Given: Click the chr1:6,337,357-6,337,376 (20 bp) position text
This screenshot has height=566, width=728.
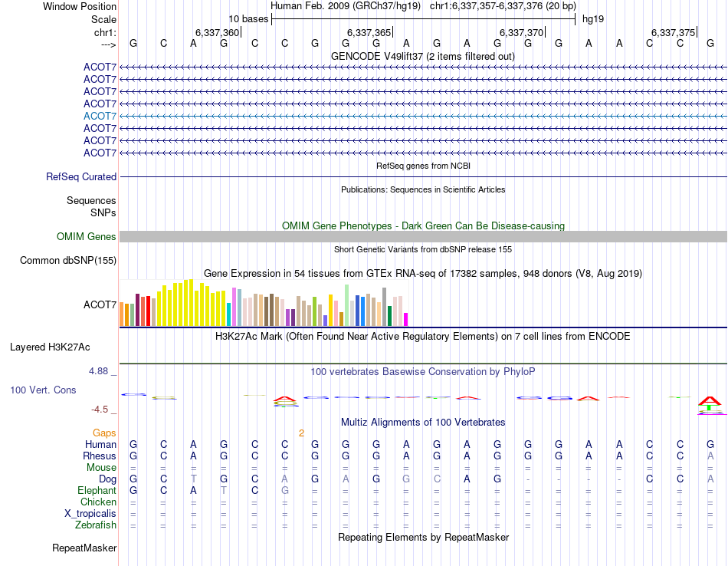Looking at the screenshot, I should pyautogui.click(x=503, y=6).
